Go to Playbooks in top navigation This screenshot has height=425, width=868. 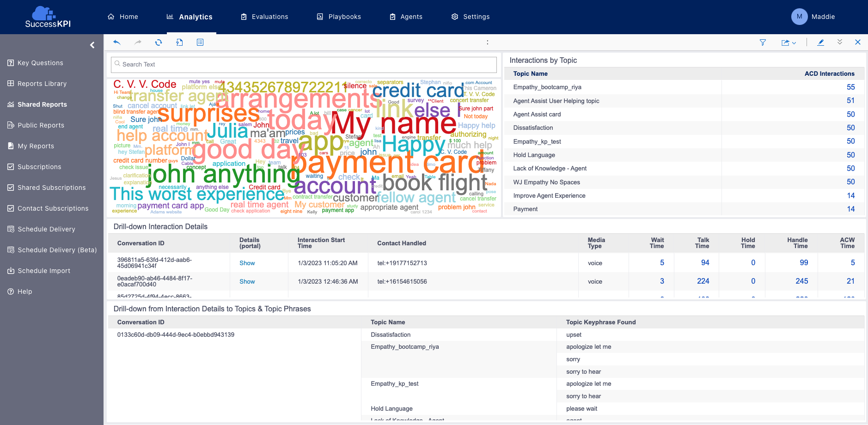[339, 17]
